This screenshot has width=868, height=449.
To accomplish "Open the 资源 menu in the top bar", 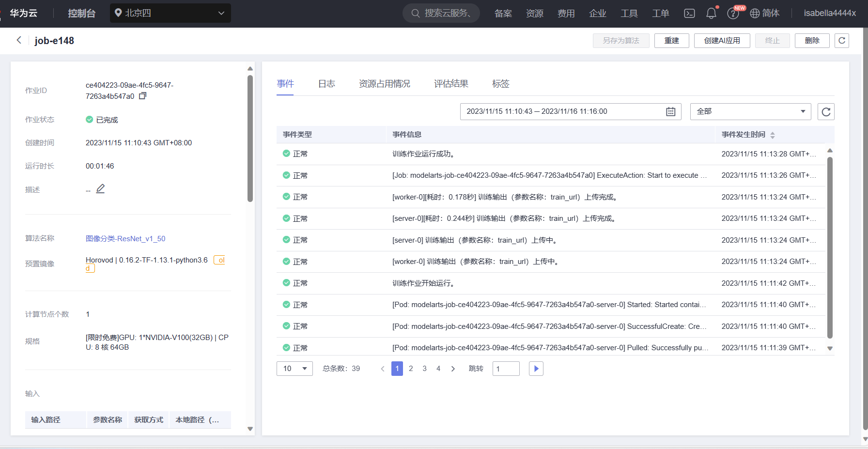I will [535, 14].
